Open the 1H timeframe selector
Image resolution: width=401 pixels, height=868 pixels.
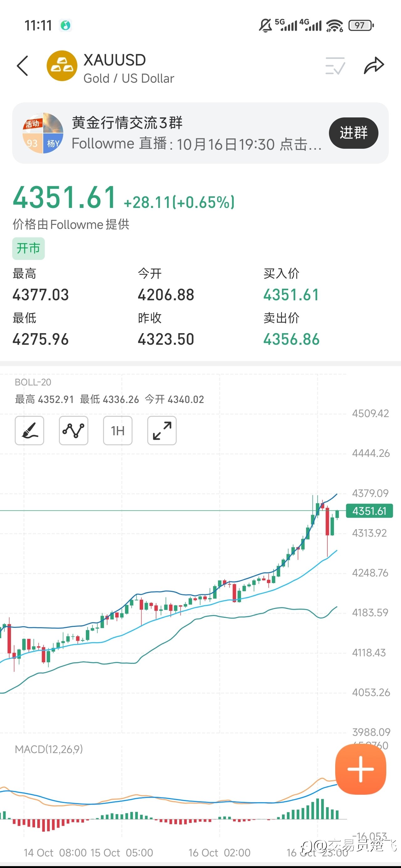point(118,430)
